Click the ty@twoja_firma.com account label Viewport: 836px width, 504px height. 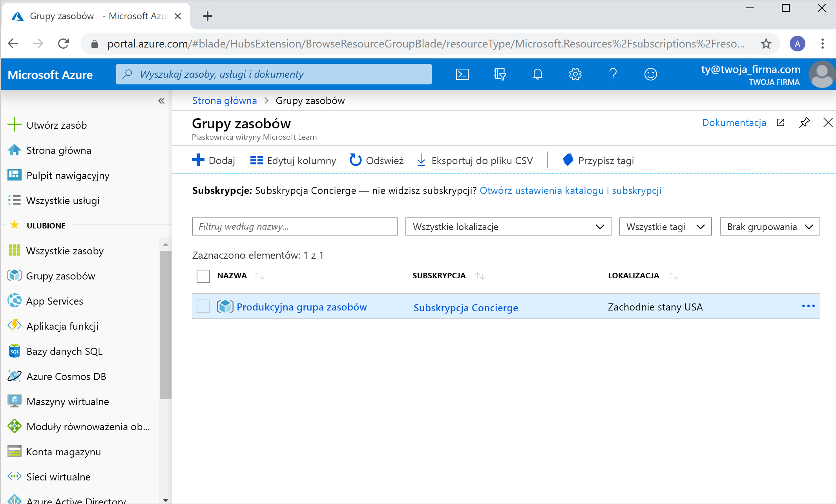[x=750, y=69]
